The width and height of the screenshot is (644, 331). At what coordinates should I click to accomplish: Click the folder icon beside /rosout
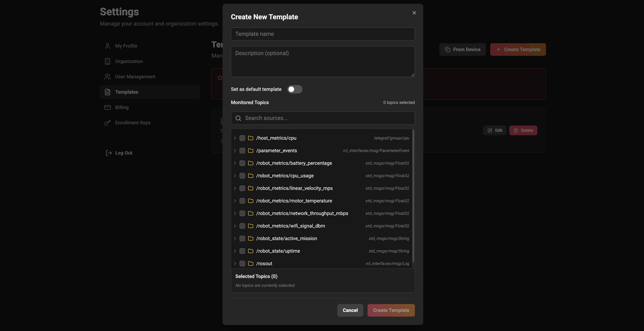(x=251, y=263)
